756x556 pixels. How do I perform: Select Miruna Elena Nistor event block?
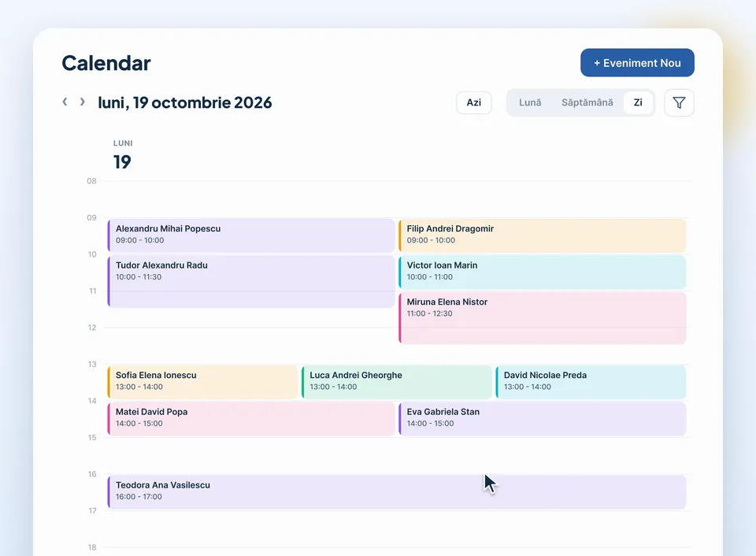(x=542, y=318)
